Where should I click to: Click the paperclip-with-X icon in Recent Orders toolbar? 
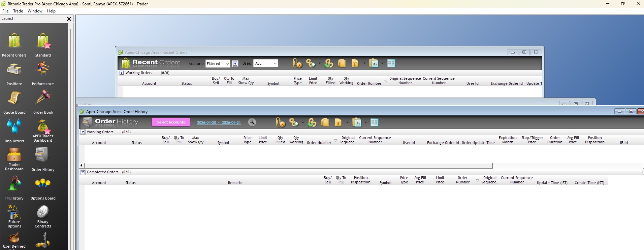[x=297, y=63]
